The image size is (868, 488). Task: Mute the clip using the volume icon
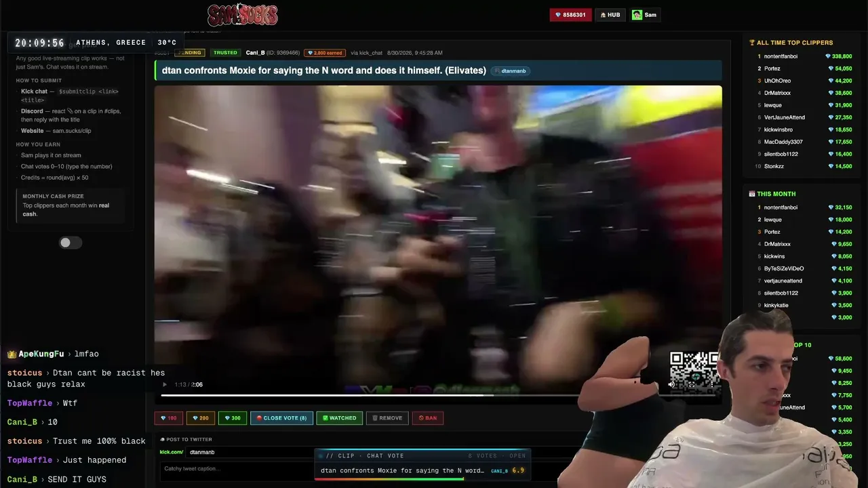[x=671, y=384]
